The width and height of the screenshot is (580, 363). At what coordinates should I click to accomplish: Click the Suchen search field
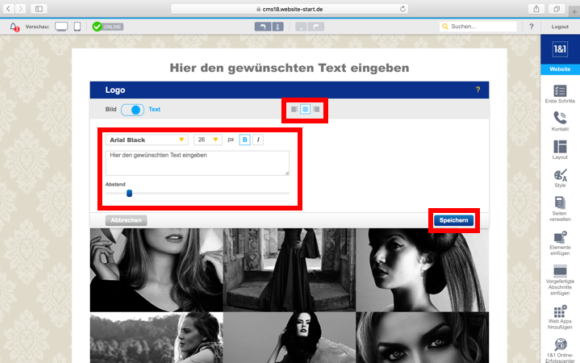pyautogui.click(x=478, y=27)
